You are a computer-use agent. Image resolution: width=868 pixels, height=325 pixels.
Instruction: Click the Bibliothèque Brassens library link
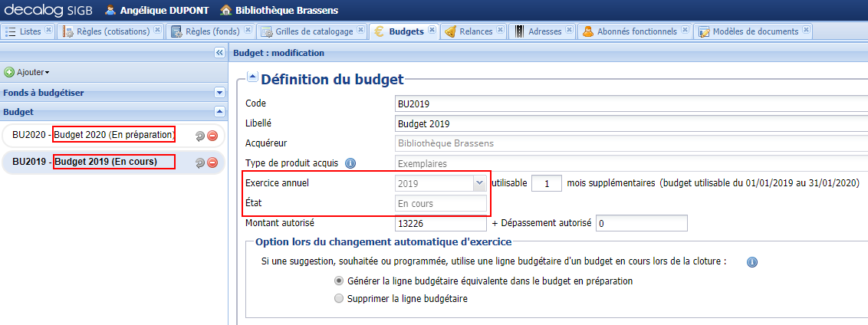[x=279, y=11]
